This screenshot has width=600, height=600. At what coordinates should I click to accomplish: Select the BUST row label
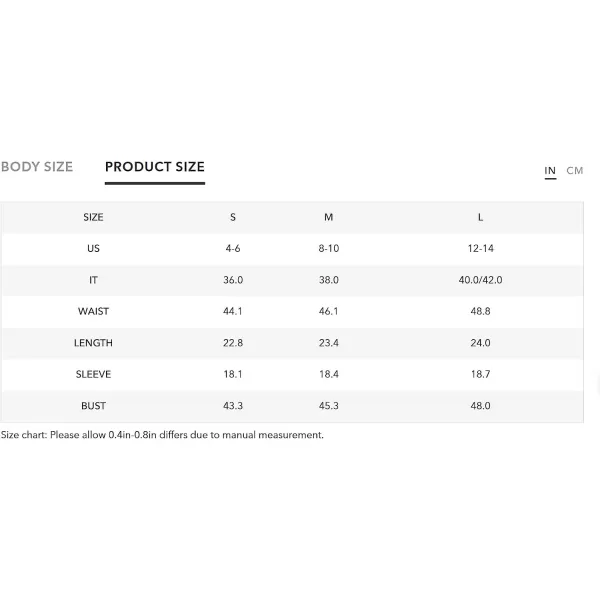point(93,406)
